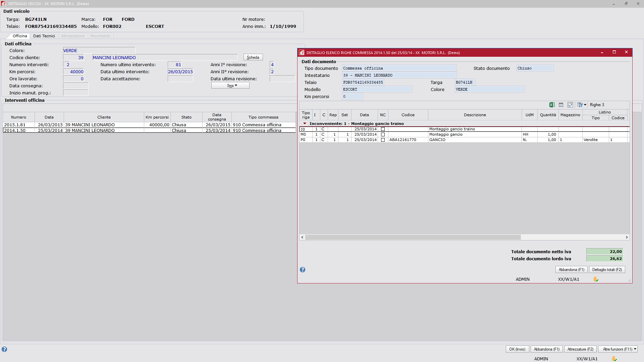Open the customer Scheda button
644x362 pixels.
pyautogui.click(x=253, y=57)
